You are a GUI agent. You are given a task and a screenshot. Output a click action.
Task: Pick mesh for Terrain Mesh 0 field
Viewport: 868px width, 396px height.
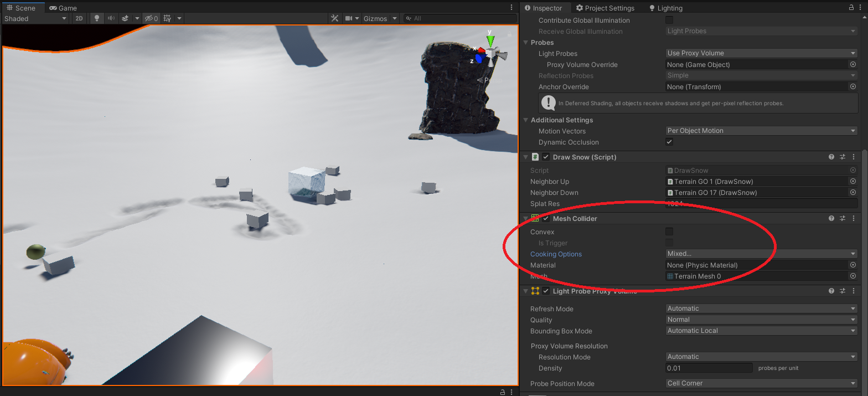852,276
